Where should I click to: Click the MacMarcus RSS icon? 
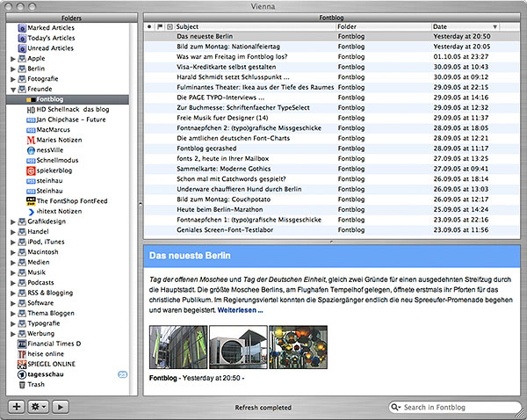click(x=31, y=130)
